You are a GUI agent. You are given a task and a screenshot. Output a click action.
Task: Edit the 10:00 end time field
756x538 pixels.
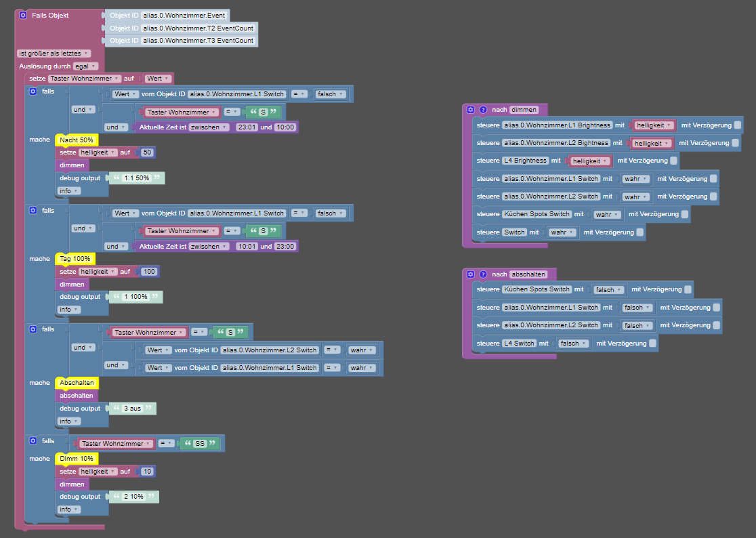285,127
